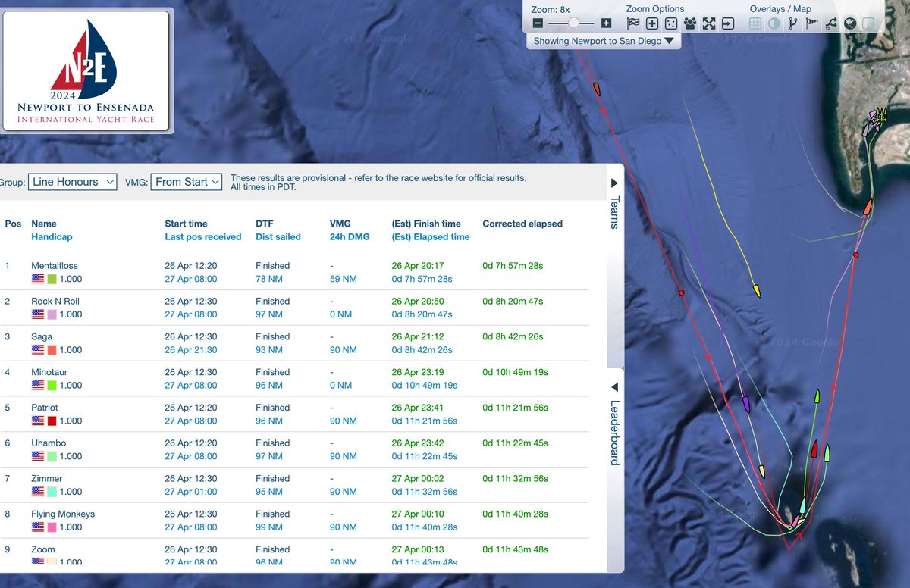Open the Showing Newport to San Diego dropdown

(x=604, y=41)
